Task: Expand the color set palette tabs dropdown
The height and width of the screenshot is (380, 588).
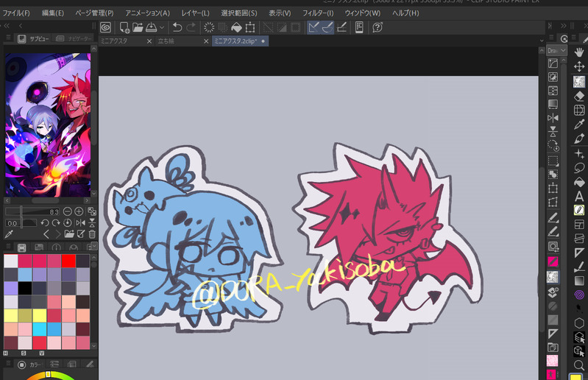Action: (94, 245)
